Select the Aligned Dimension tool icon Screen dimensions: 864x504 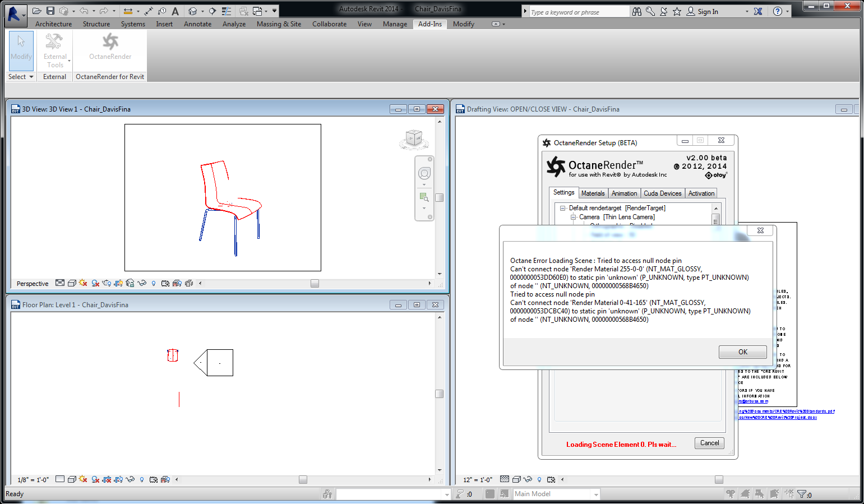tap(149, 11)
